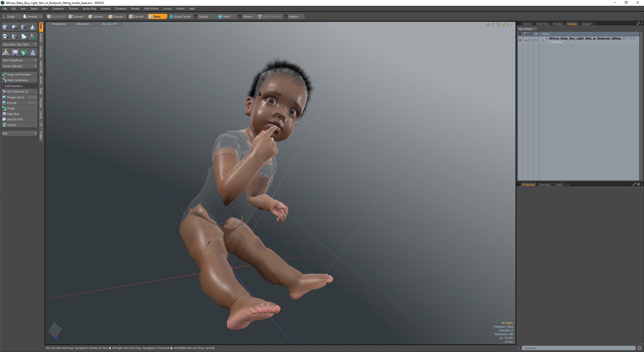Open the Action Center dropdown
This screenshot has height=352, width=644.
180,17
